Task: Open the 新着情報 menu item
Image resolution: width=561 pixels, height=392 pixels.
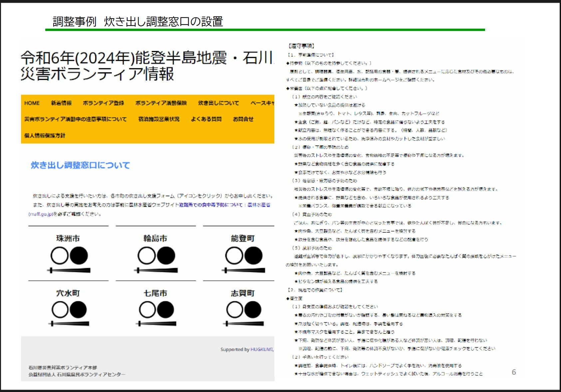Action: [x=61, y=103]
